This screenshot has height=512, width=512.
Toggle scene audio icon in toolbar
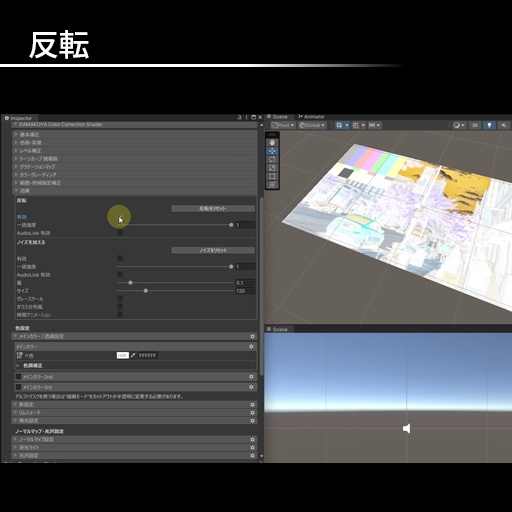pyautogui.click(x=503, y=125)
